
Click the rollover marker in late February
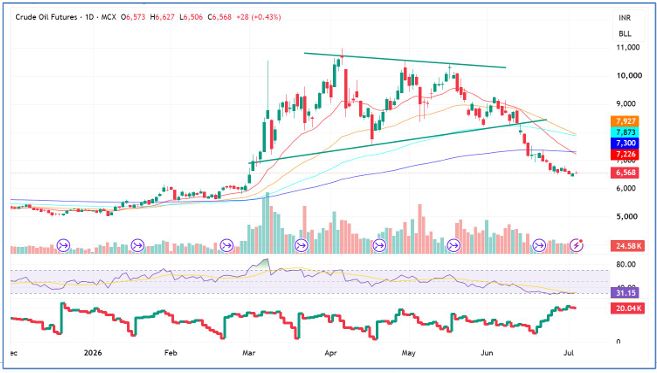click(227, 245)
